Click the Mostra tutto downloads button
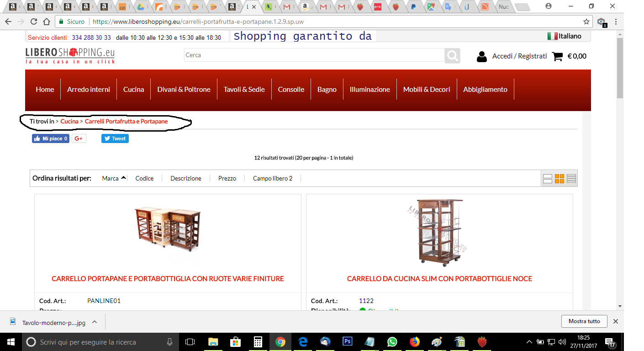 click(584, 321)
